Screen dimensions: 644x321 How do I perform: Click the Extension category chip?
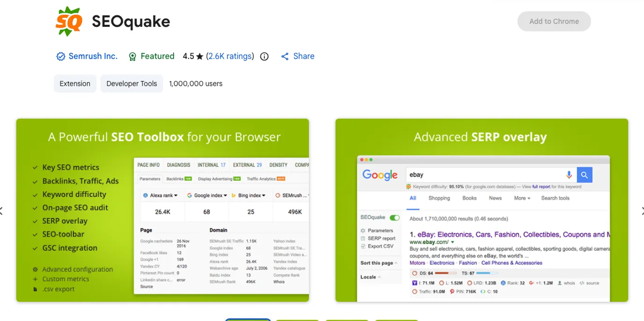(75, 83)
